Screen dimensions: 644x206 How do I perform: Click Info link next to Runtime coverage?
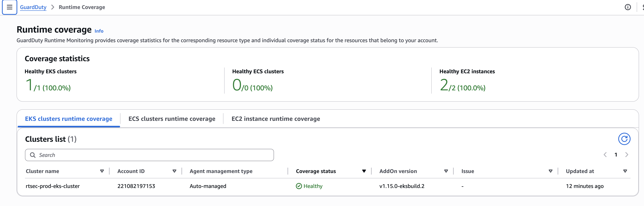point(99,31)
